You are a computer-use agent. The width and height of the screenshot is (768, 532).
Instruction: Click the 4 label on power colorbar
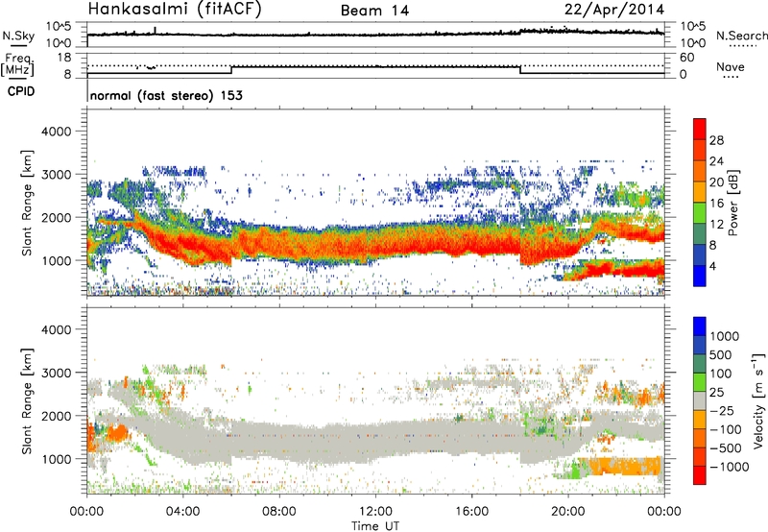pyautogui.click(x=713, y=267)
